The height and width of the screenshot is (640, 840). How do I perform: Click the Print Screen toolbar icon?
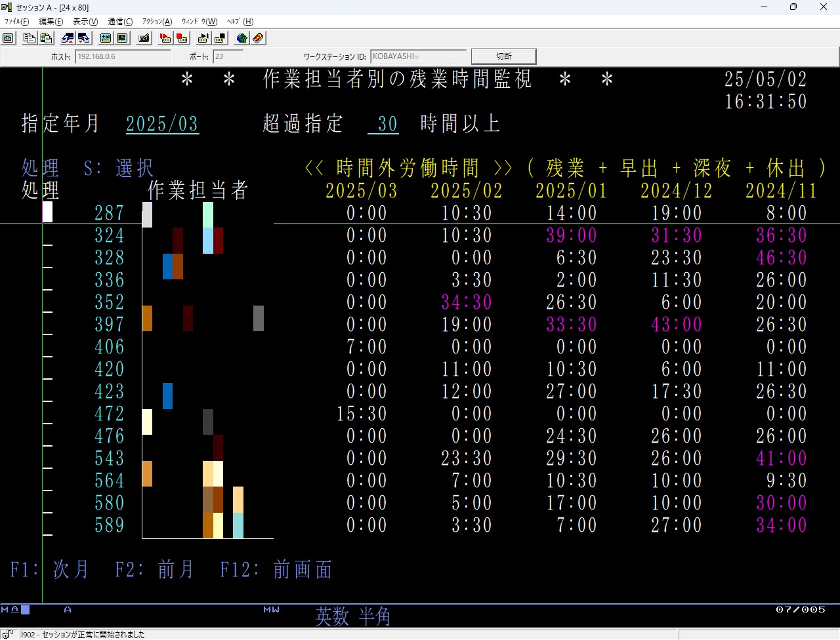(9, 38)
